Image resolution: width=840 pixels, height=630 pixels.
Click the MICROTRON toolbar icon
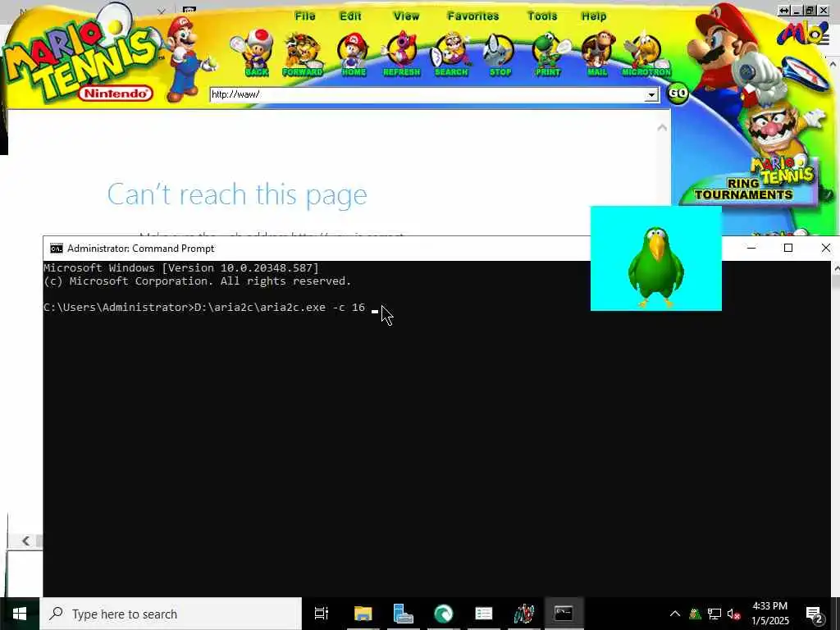point(646,53)
